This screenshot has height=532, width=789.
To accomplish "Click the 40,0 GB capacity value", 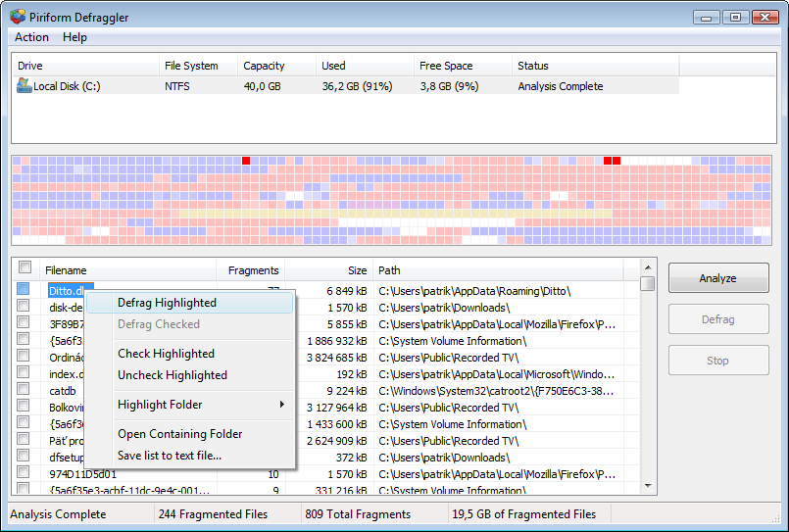I will tap(262, 86).
